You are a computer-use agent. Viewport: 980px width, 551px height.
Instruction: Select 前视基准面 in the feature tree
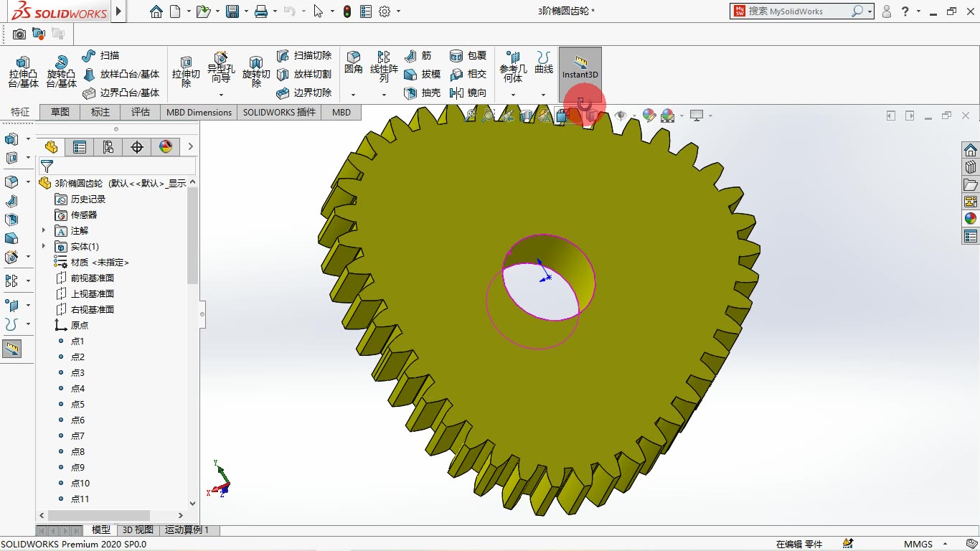pyautogui.click(x=92, y=278)
